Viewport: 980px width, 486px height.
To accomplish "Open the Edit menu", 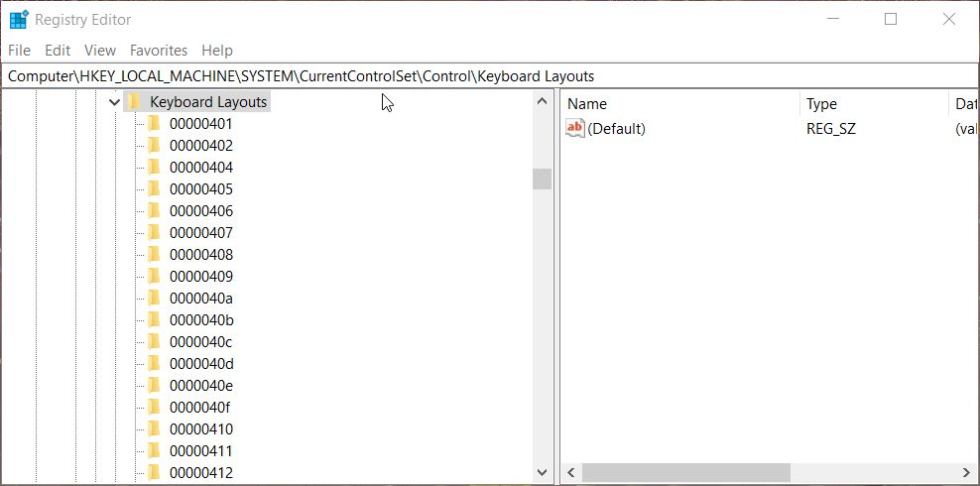I will tap(58, 50).
